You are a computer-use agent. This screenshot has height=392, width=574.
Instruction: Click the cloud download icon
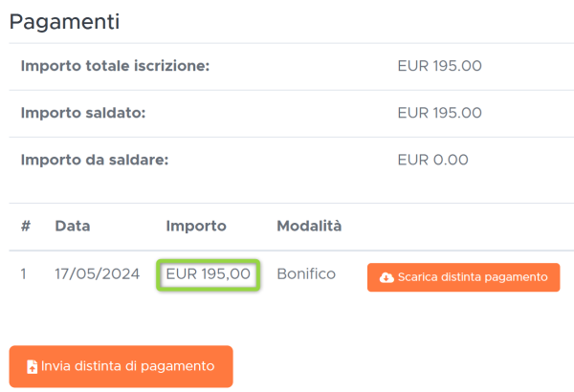pos(386,278)
